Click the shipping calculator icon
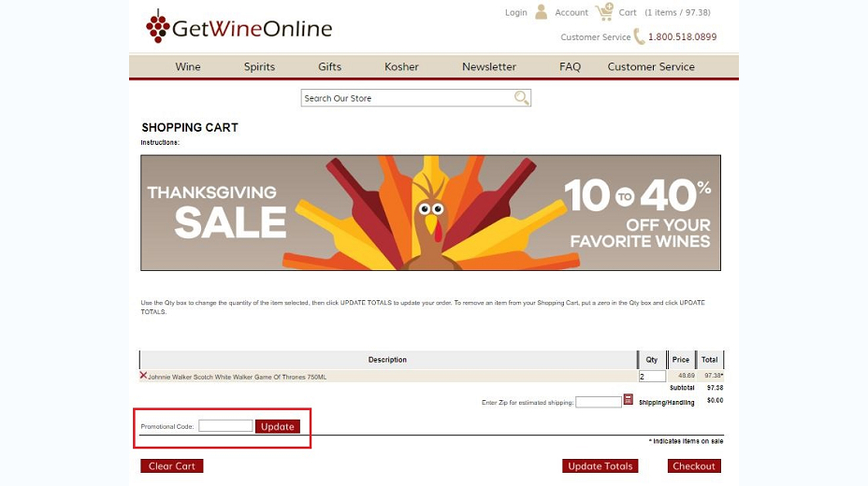868x486 pixels. [x=629, y=399]
